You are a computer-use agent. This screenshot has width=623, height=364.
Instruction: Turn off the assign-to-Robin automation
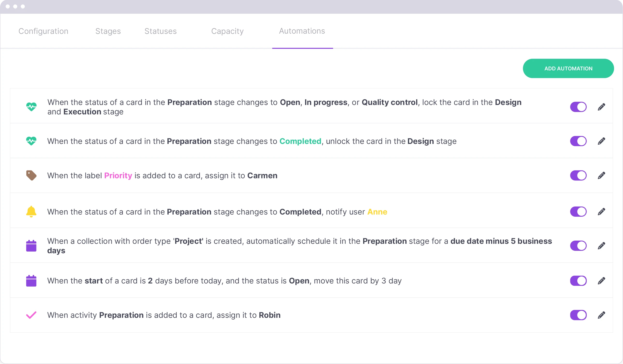point(578,315)
